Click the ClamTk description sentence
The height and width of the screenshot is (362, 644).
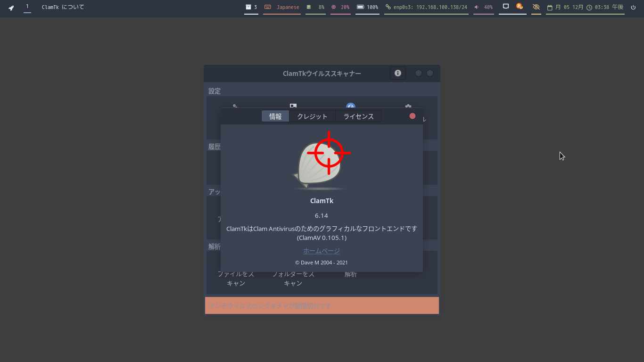pos(322,229)
